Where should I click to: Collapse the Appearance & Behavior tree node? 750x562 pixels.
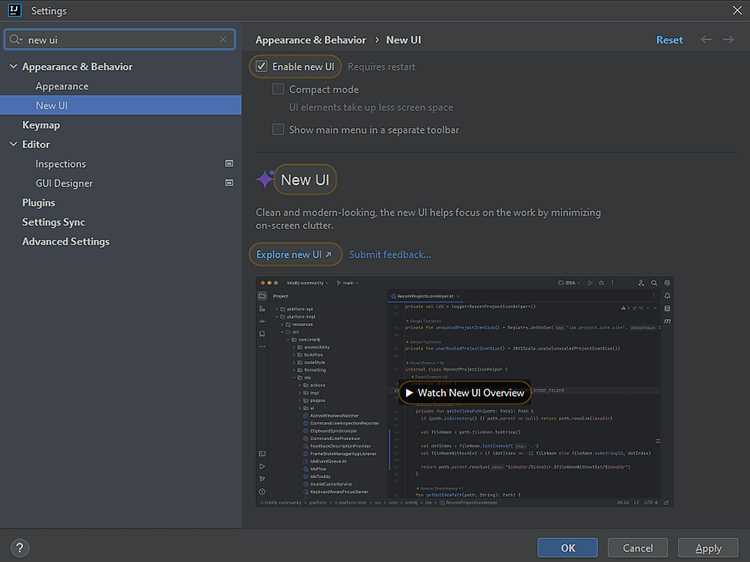pyautogui.click(x=13, y=66)
